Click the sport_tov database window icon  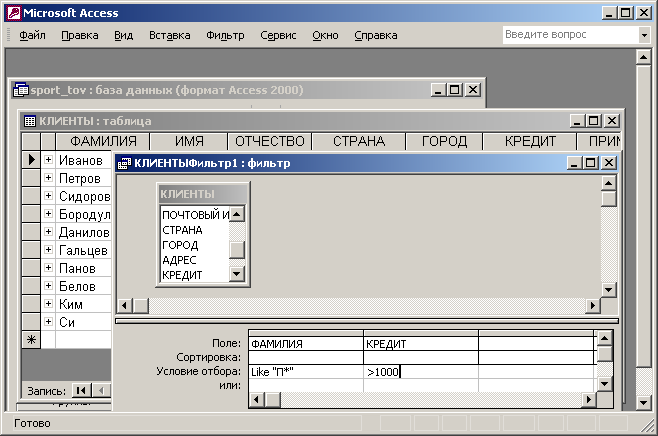21,90
